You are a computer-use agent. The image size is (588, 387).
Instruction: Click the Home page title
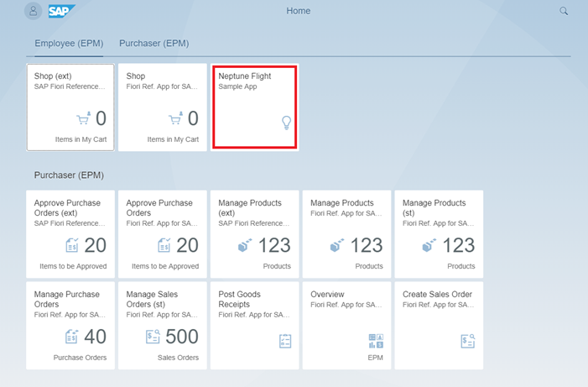[299, 11]
